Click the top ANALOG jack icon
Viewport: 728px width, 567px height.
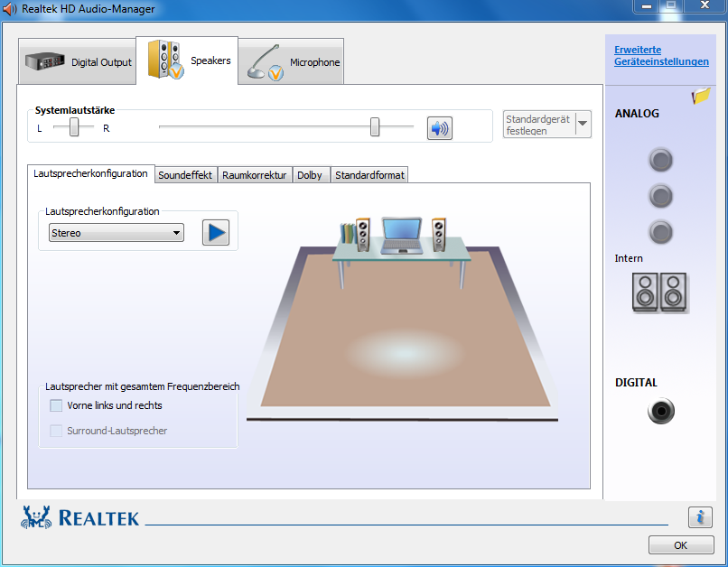[660, 160]
